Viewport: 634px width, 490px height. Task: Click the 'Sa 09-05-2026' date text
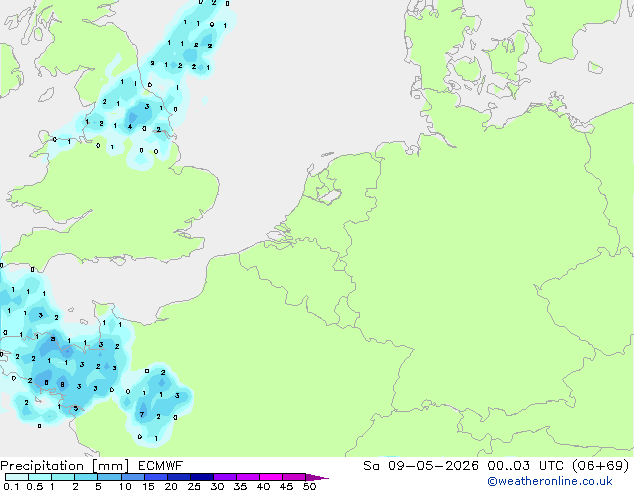tap(421, 466)
